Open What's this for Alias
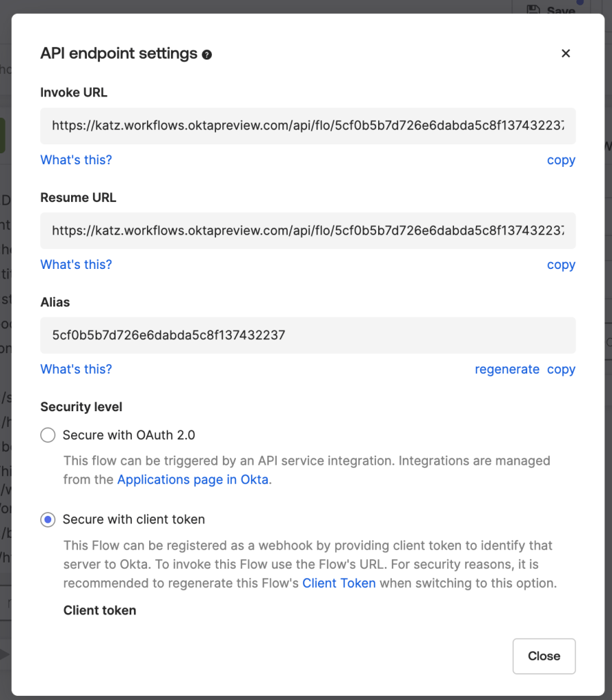This screenshot has width=612, height=700. point(76,369)
